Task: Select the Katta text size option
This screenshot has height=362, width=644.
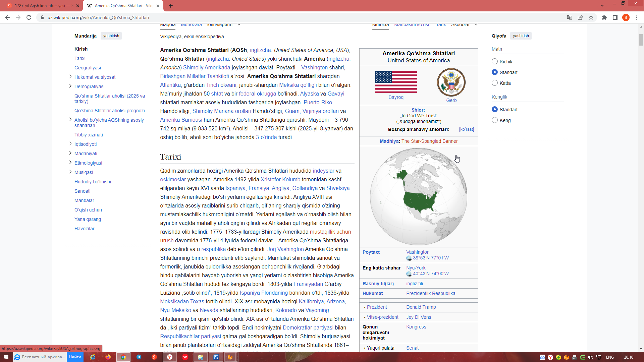Action: (x=495, y=83)
